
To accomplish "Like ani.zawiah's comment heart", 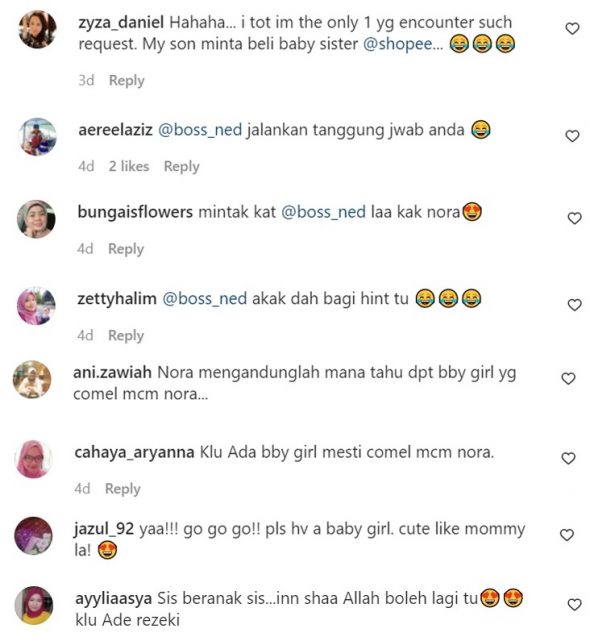I will pos(568,378).
